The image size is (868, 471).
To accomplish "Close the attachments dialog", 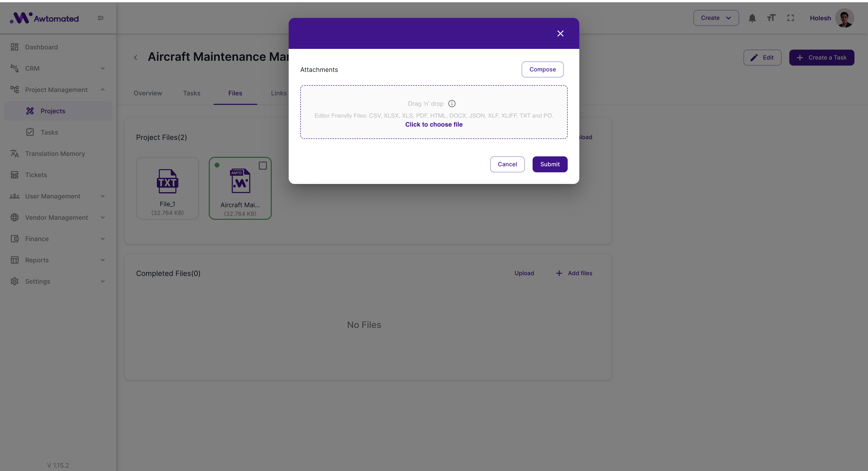I will 560,34.
